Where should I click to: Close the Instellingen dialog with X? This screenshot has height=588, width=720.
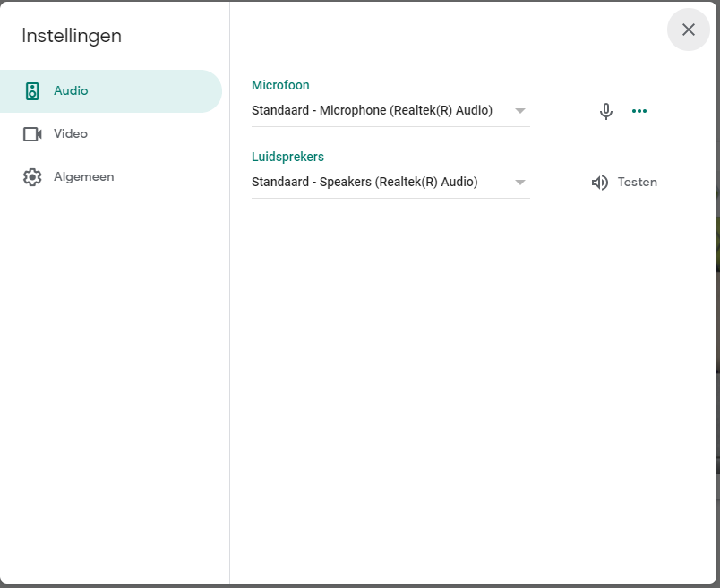point(689,30)
